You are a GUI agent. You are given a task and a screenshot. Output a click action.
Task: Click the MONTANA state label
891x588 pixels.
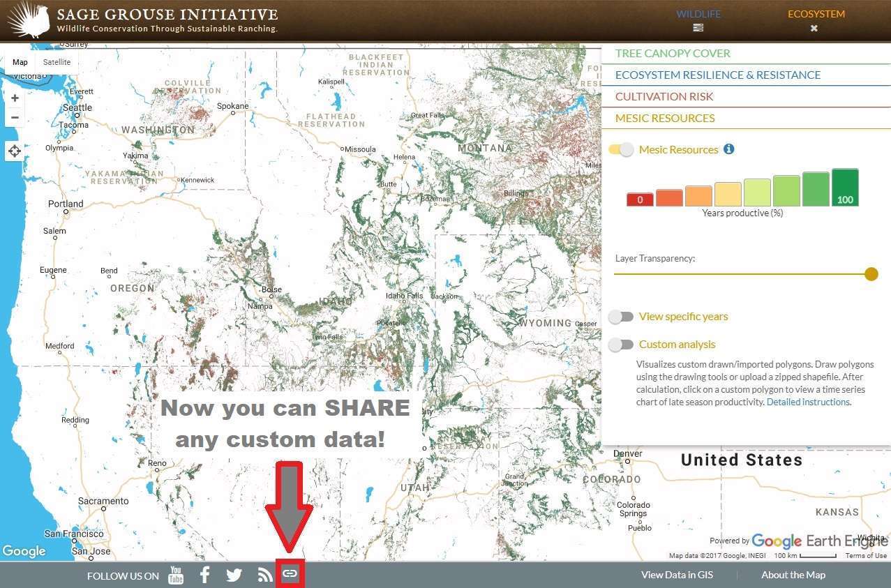[x=485, y=149]
